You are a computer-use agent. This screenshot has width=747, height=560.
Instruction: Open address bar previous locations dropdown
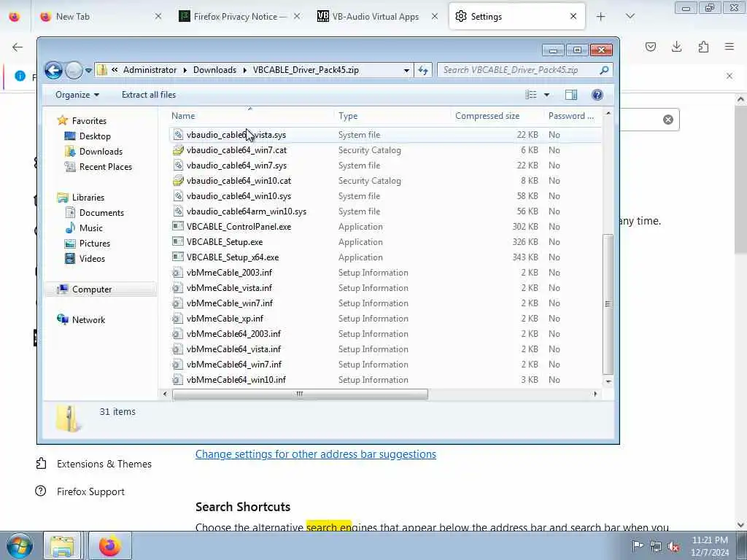pos(406,71)
